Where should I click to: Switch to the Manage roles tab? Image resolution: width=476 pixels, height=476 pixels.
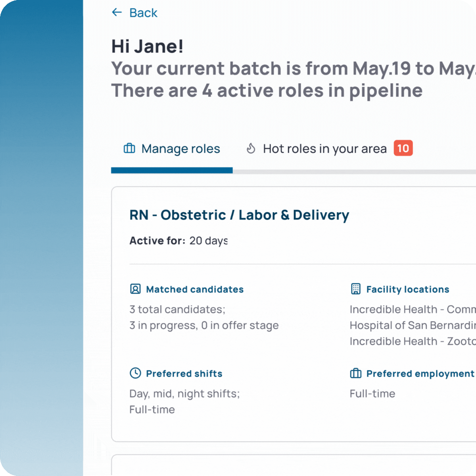tap(180, 149)
